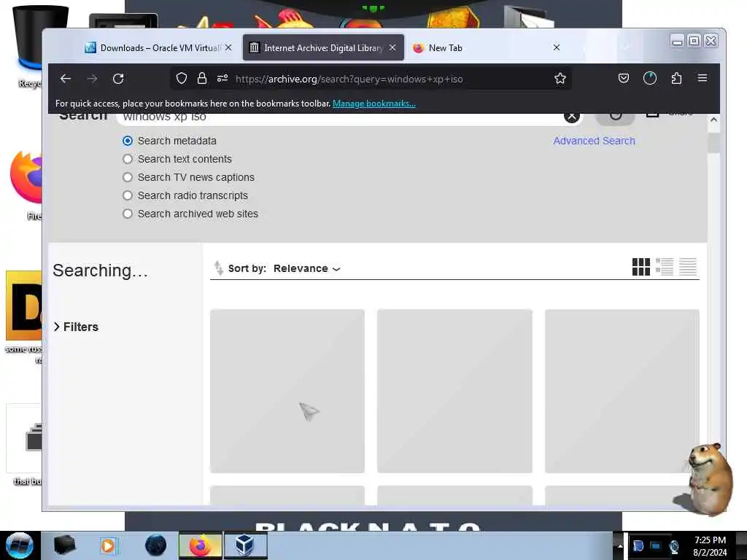This screenshot has height=560, width=747.
Task: Select Search TV news captions option
Action: tap(128, 177)
